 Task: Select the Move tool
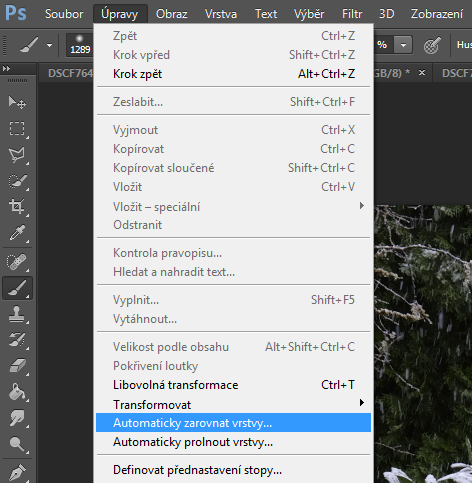coord(17,102)
